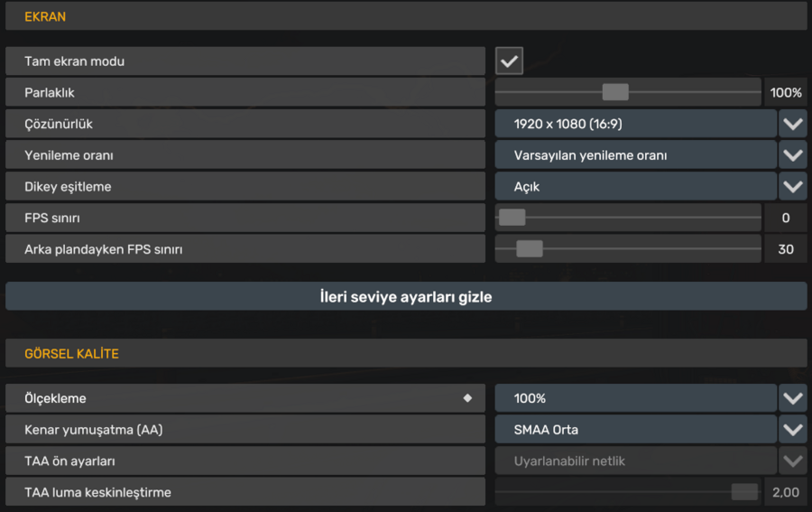812x512 pixels.
Task: Open the Dikey eşitleme dropdown arrow
Action: (x=793, y=187)
